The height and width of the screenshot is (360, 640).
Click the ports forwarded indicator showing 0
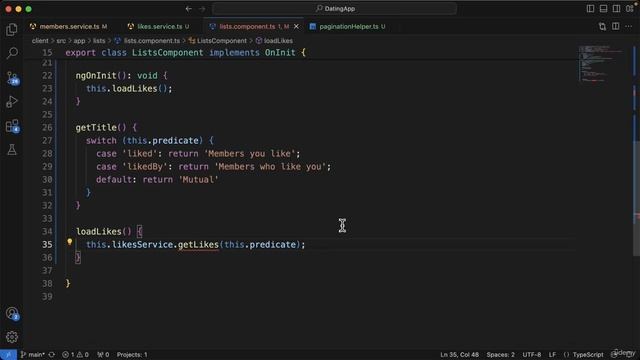103,355
